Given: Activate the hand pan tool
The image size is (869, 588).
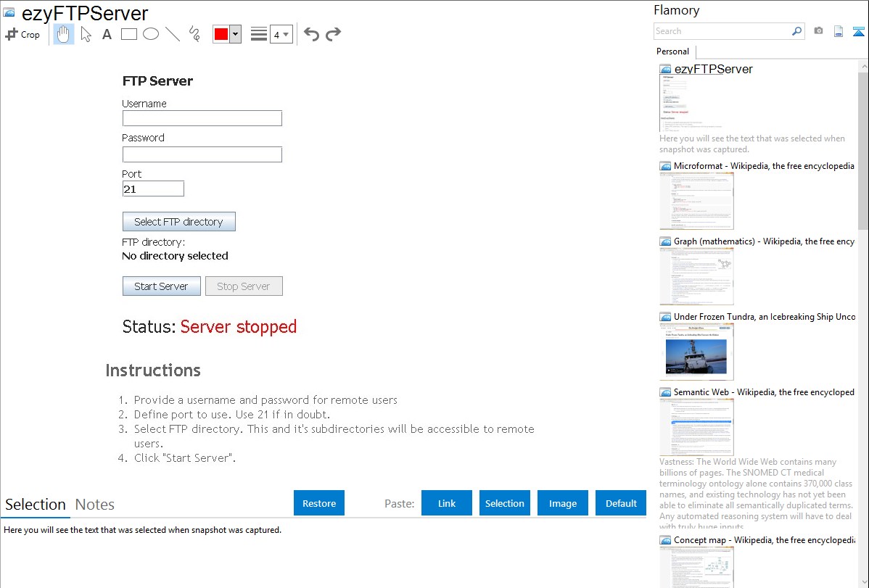Looking at the screenshot, I should coord(64,34).
